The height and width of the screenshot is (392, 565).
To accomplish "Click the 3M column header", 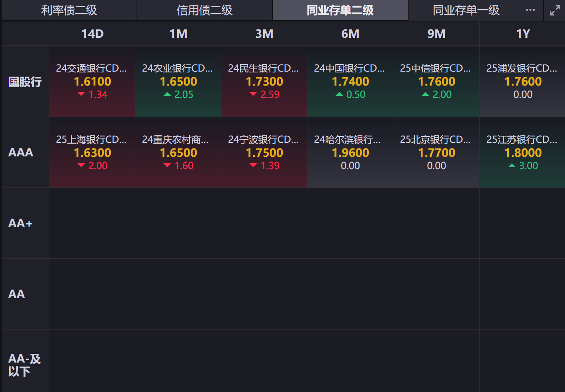I will [264, 34].
